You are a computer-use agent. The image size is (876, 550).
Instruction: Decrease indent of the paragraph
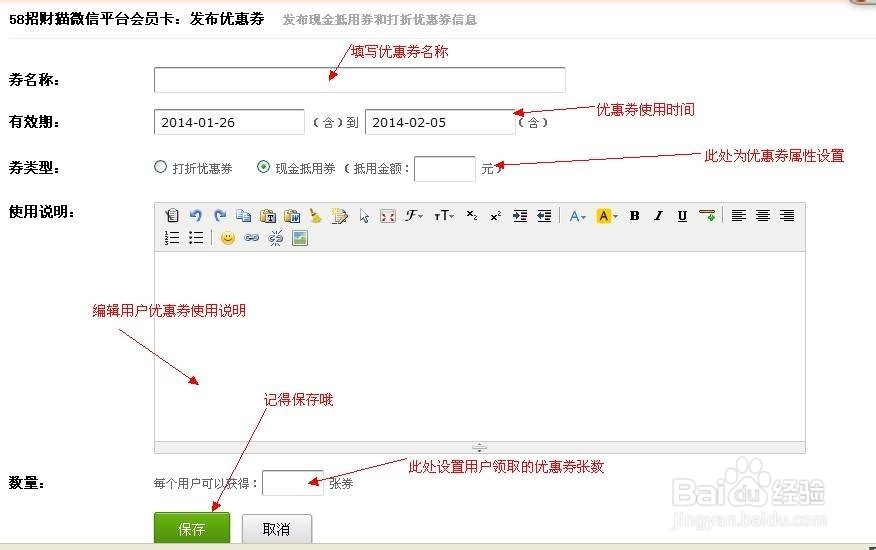pyautogui.click(x=544, y=215)
